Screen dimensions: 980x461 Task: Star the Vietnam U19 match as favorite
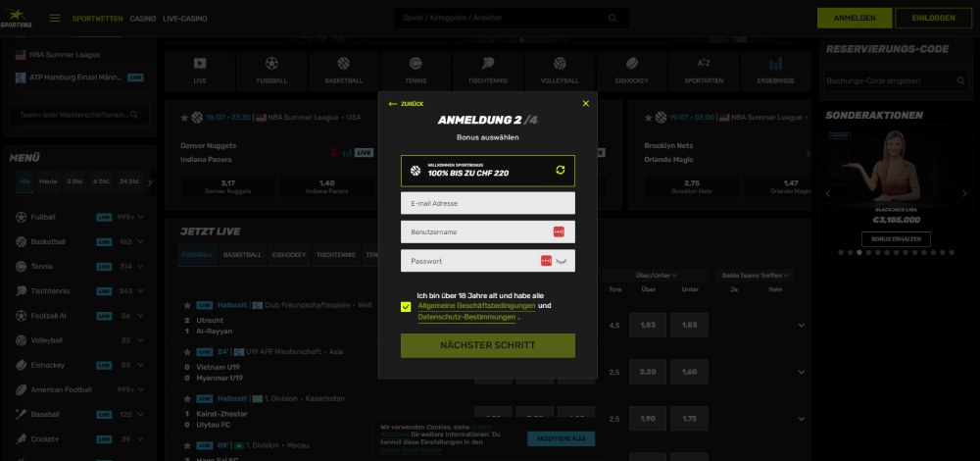(185, 351)
